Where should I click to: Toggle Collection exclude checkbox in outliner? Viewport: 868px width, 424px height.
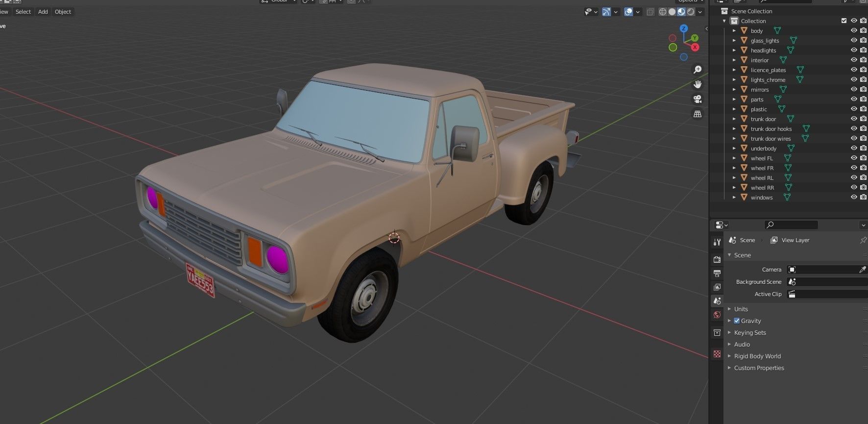[844, 21]
